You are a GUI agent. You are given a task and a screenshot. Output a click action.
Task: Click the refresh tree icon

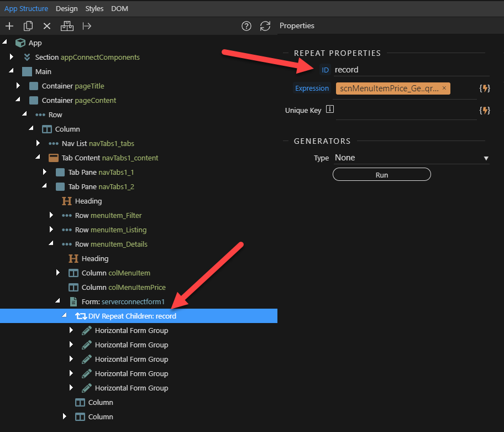pyautogui.click(x=265, y=26)
